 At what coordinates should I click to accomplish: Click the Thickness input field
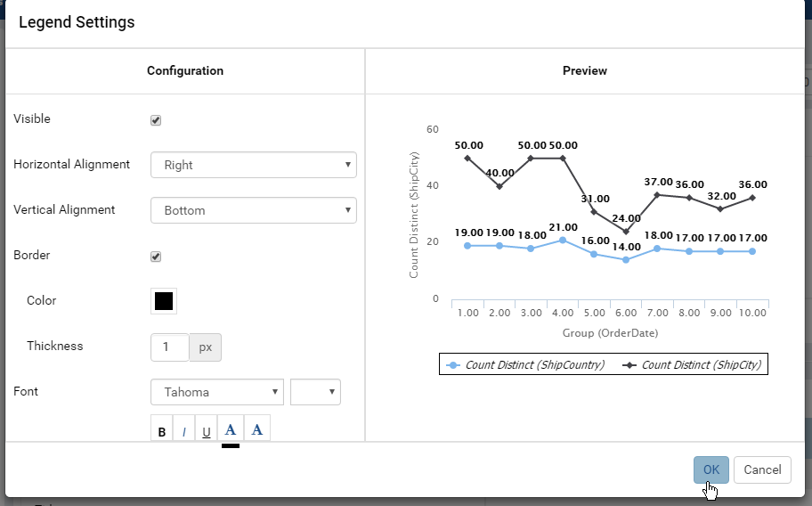tap(170, 347)
